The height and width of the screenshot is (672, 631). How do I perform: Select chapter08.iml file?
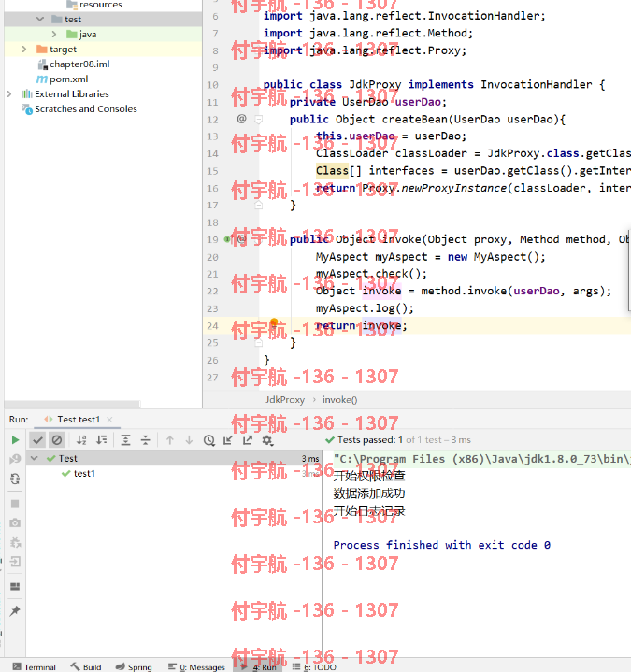click(79, 64)
